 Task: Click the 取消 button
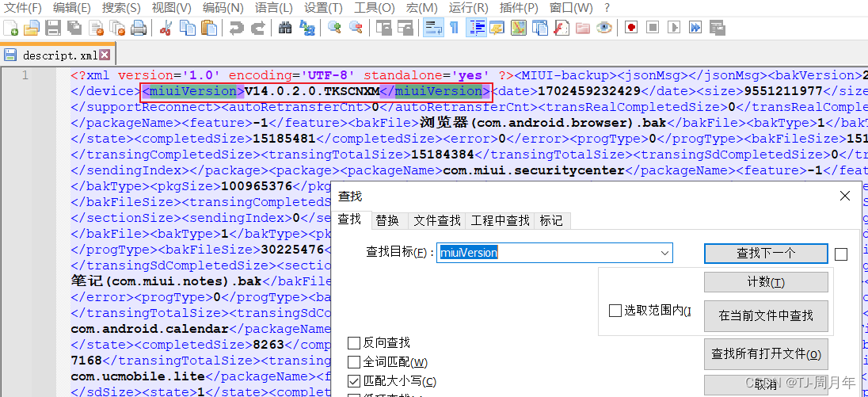coord(766,385)
